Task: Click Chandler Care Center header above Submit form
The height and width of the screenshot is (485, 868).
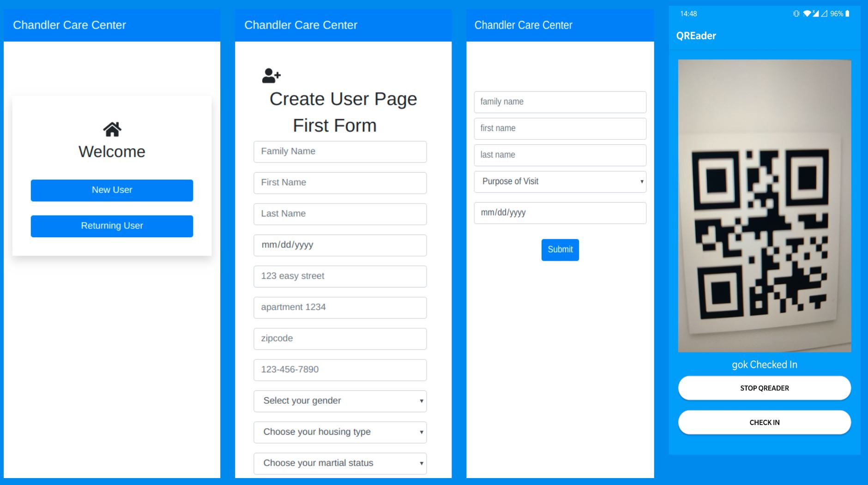Action: (x=523, y=25)
